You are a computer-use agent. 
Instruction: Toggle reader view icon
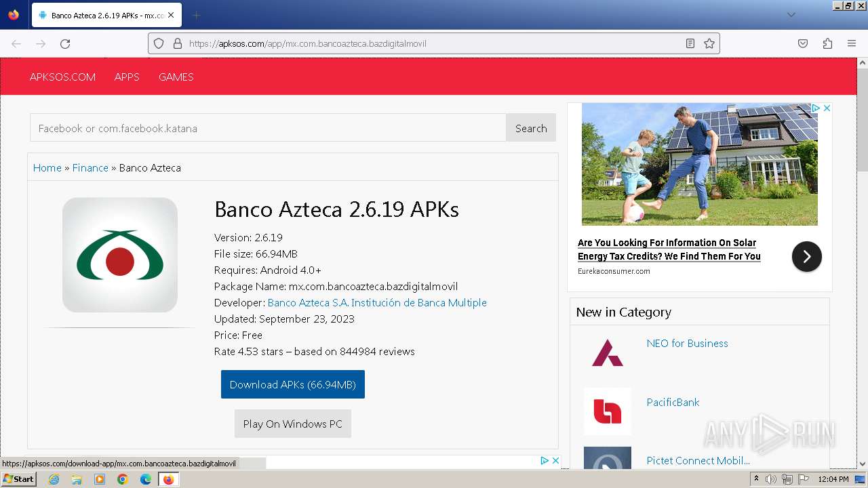coord(690,43)
